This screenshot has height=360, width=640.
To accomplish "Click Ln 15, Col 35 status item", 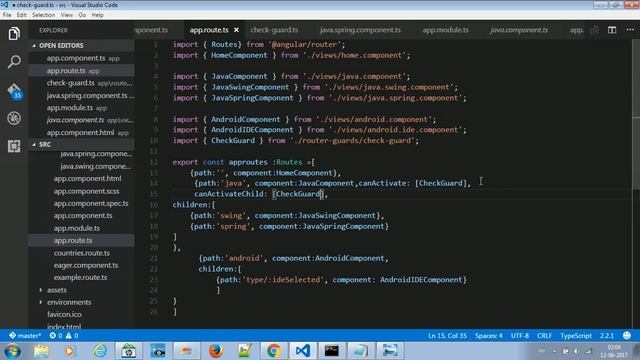I will (x=447, y=336).
